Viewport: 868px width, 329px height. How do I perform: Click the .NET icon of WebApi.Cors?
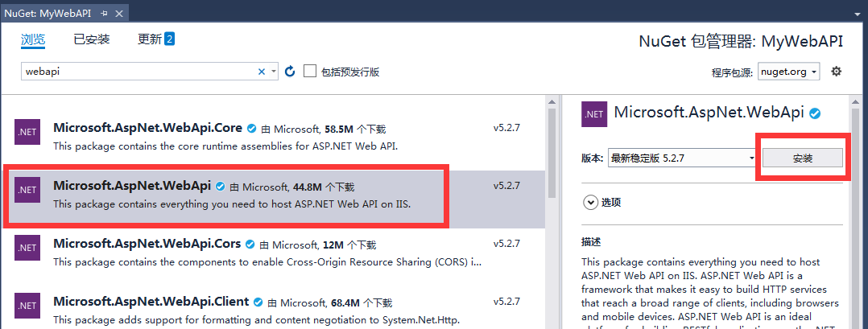(27, 248)
